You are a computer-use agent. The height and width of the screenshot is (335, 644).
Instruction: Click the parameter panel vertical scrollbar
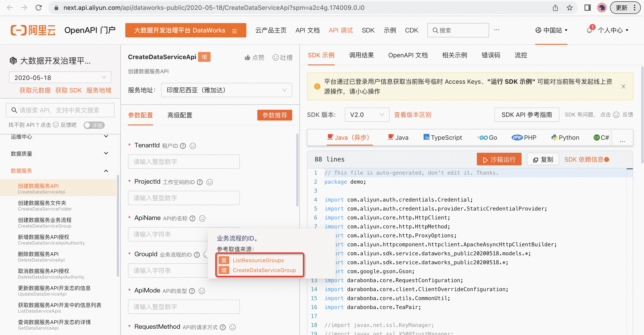(x=297, y=170)
